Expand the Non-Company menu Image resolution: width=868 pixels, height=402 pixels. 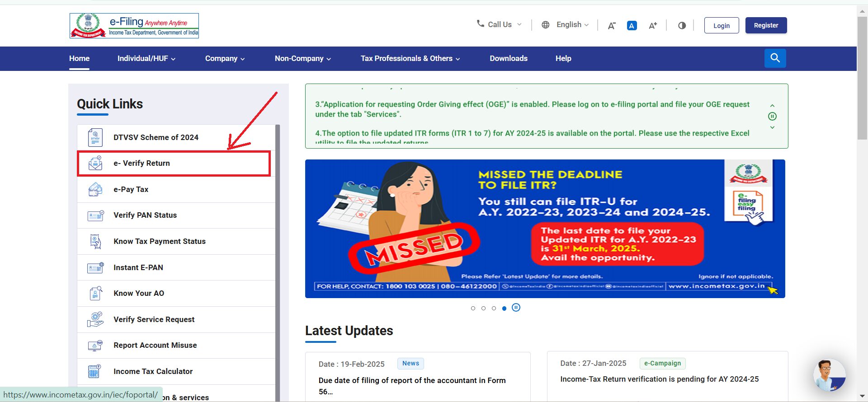click(x=303, y=58)
